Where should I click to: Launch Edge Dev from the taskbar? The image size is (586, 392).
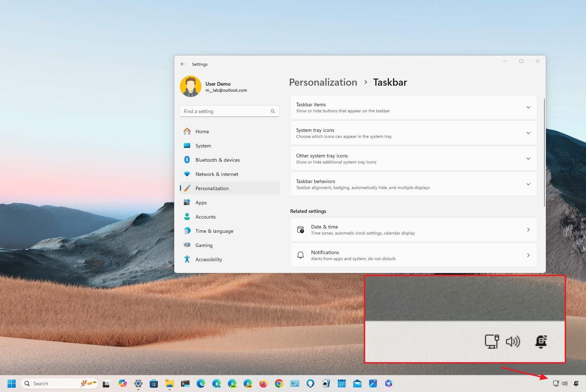click(x=233, y=383)
